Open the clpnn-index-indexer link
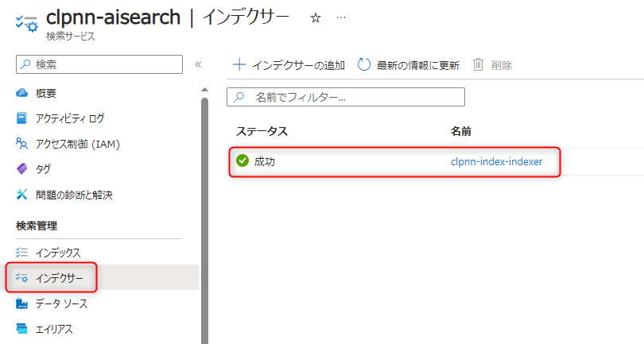644x344 pixels. pos(496,161)
